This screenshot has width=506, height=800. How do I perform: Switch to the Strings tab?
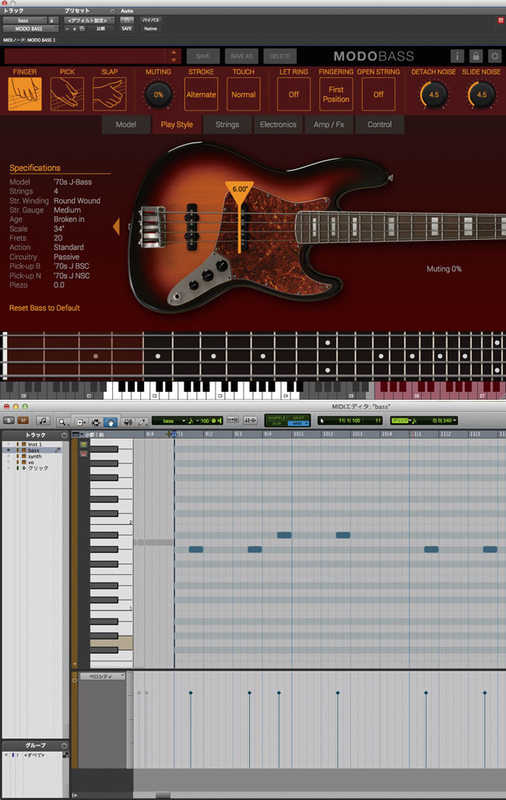(227, 124)
